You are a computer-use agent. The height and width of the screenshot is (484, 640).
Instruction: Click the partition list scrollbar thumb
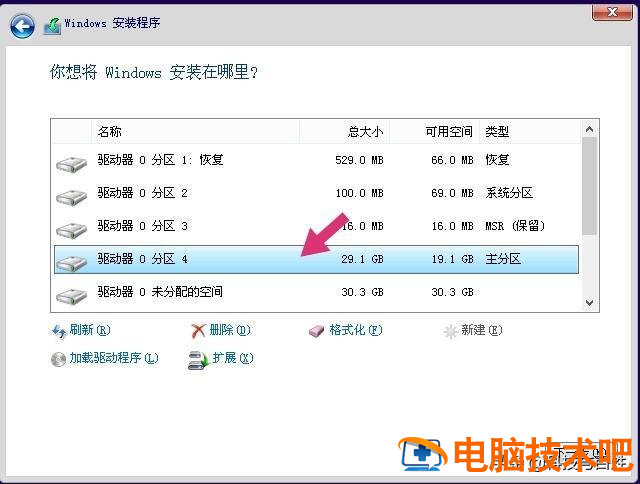tap(589, 186)
